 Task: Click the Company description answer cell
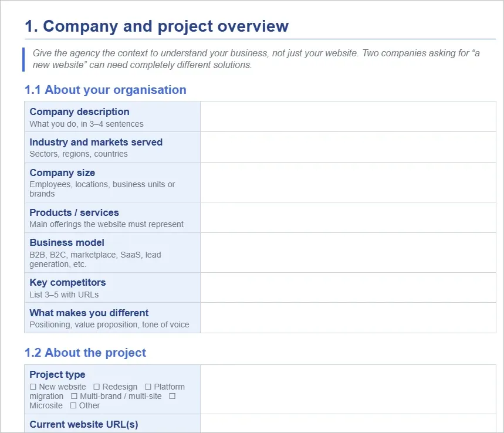pyautogui.click(x=348, y=117)
